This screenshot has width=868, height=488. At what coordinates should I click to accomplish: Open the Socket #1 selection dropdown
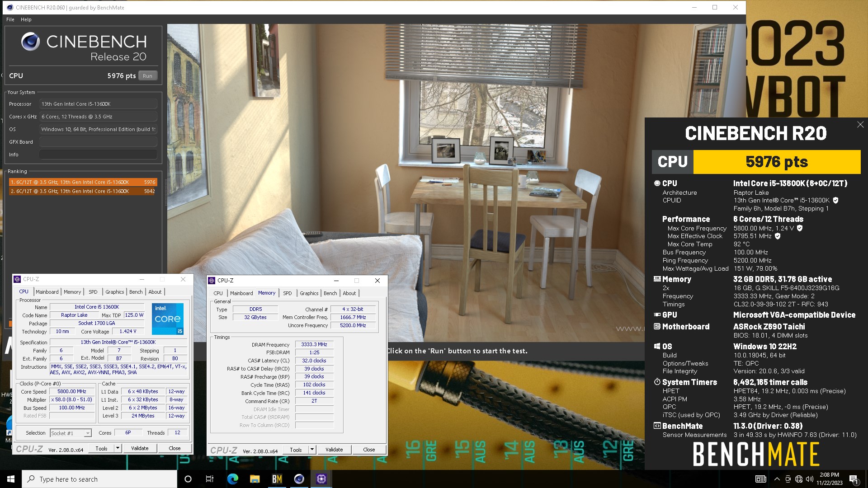click(88, 433)
